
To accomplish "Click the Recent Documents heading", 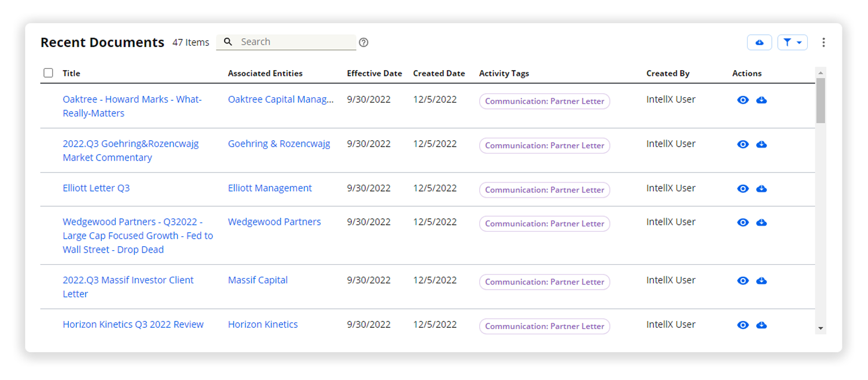I will [x=102, y=42].
